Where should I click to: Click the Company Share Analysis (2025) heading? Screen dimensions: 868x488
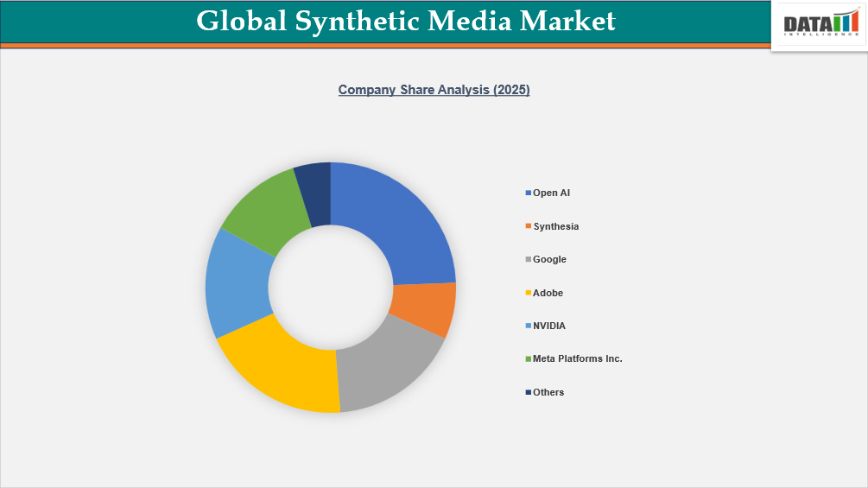point(434,90)
